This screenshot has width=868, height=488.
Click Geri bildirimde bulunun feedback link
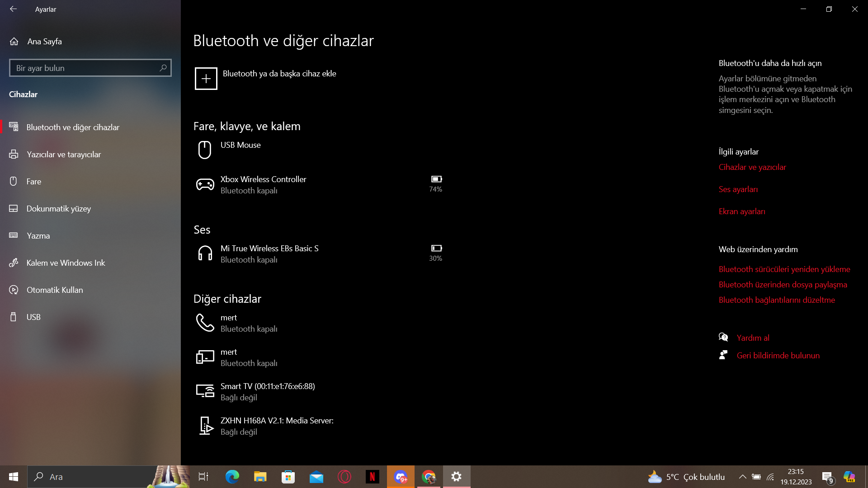click(778, 356)
